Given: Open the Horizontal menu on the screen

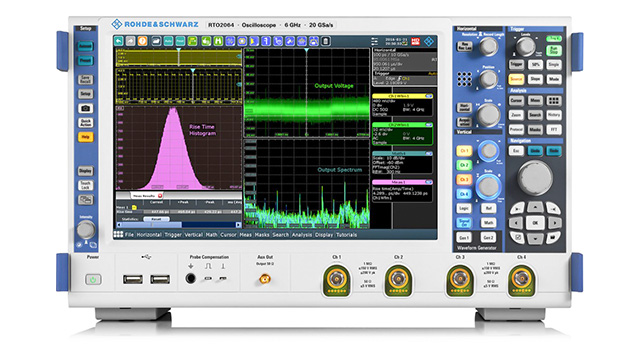Looking at the screenshot, I should [x=149, y=235].
